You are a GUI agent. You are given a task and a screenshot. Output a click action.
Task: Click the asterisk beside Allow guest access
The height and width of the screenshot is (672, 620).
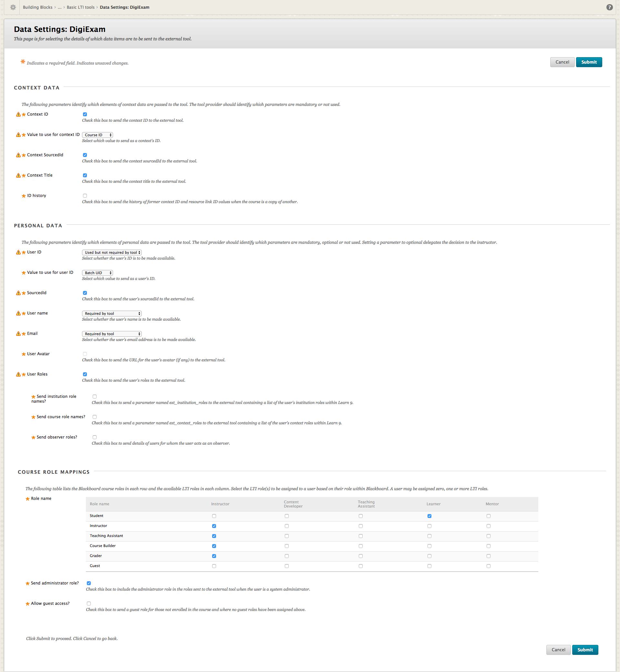click(x=27, y=604)
